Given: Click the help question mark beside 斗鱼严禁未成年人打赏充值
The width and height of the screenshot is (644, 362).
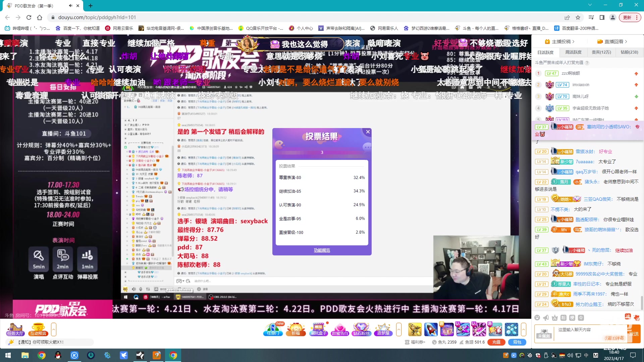Looking at the screenshot, I should pos(587,63).
